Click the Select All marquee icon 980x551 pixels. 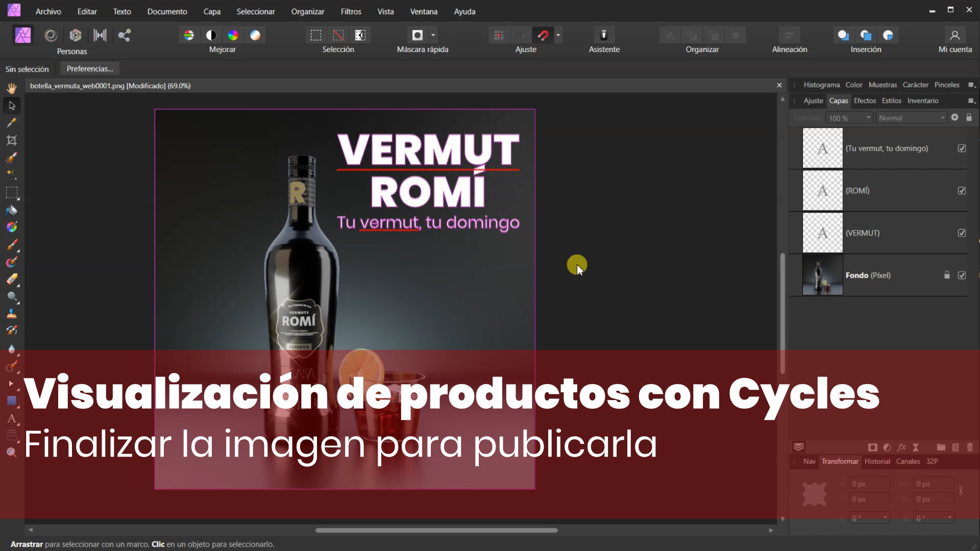[316, 35]
